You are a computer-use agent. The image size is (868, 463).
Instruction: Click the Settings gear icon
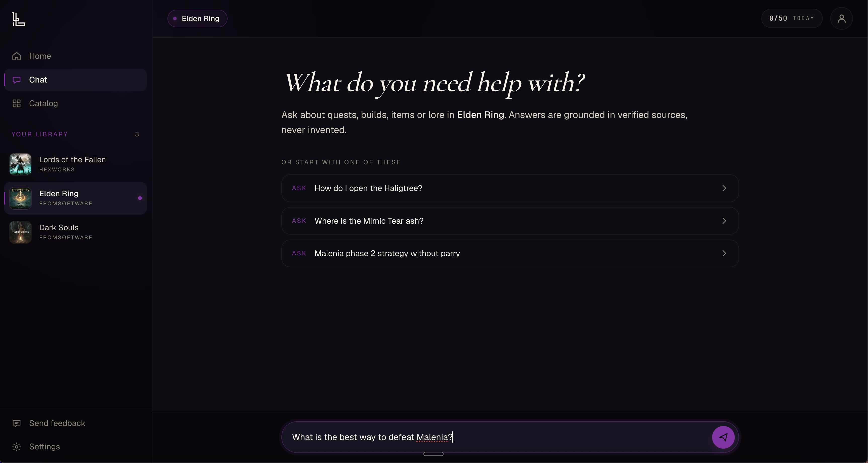click(17, 447)
